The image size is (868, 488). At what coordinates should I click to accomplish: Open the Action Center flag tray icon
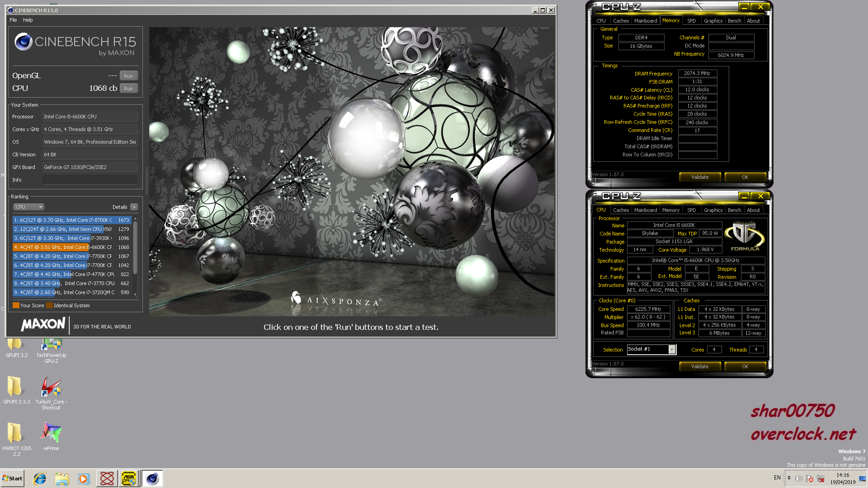pyautogui.click(x=810, y=479)
